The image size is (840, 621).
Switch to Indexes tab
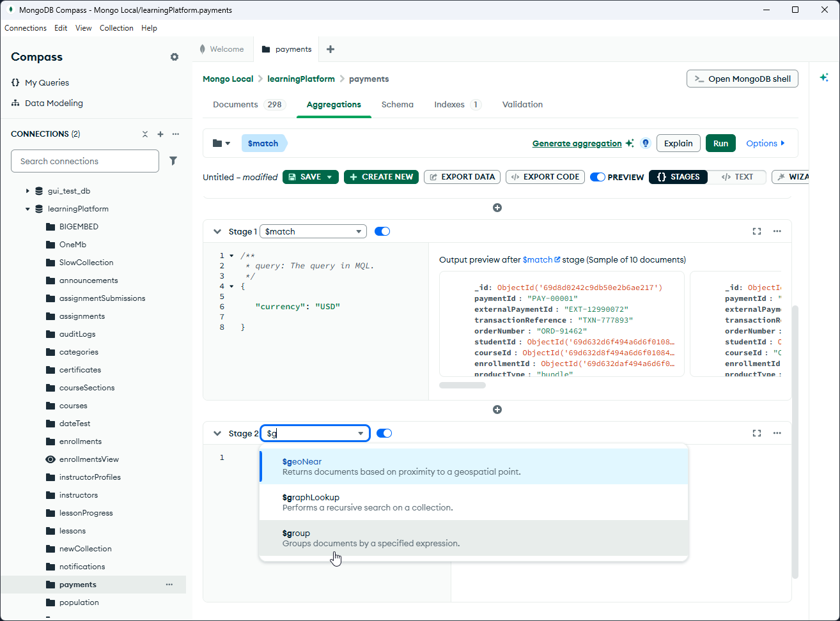coord(458,105)
